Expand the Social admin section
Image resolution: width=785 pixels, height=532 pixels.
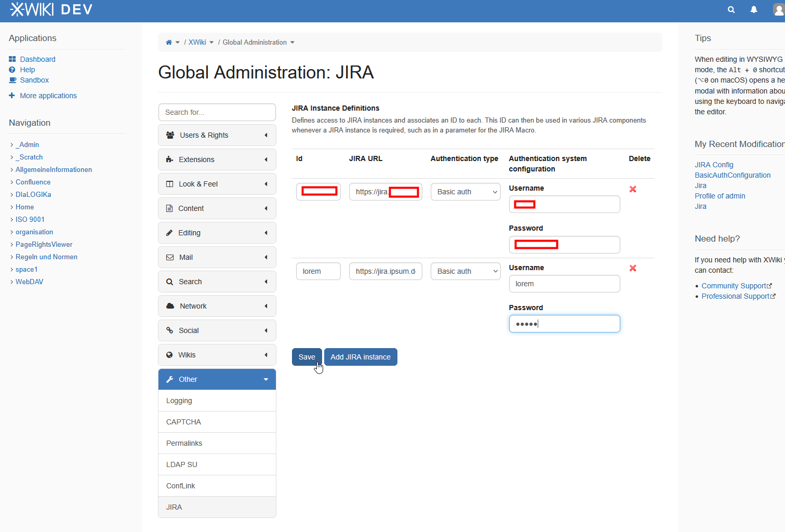coord(217,330)
